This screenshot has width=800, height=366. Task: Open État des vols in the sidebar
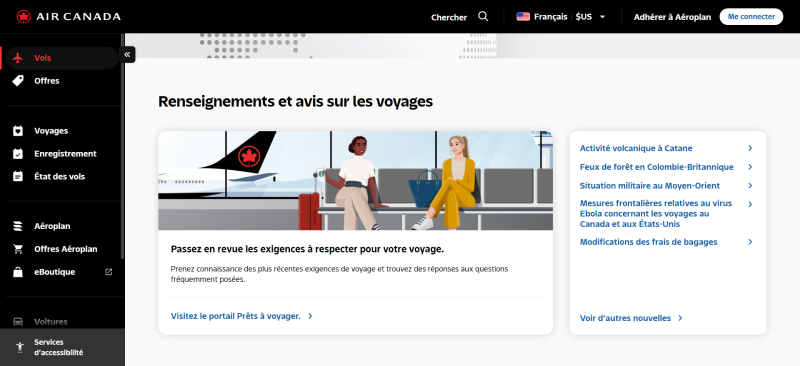pyautogui.click(x=59, y=177)
